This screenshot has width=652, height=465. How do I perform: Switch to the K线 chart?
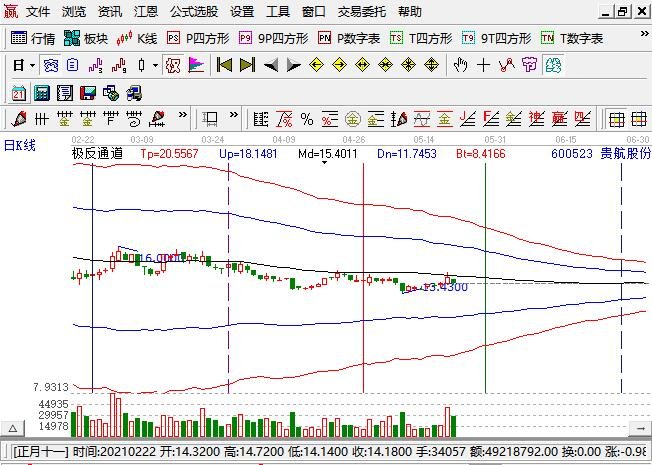pos(136,39)
